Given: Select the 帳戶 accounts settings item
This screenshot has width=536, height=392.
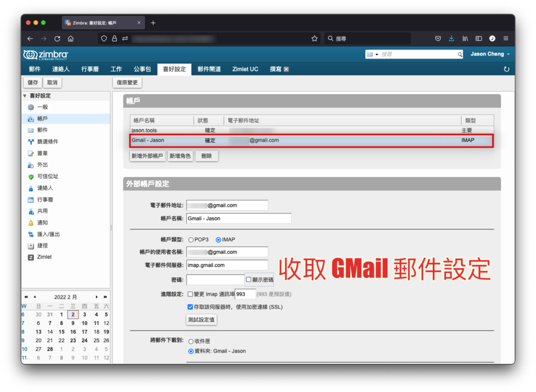Looking at the screenshot, I should coord(65,119).
